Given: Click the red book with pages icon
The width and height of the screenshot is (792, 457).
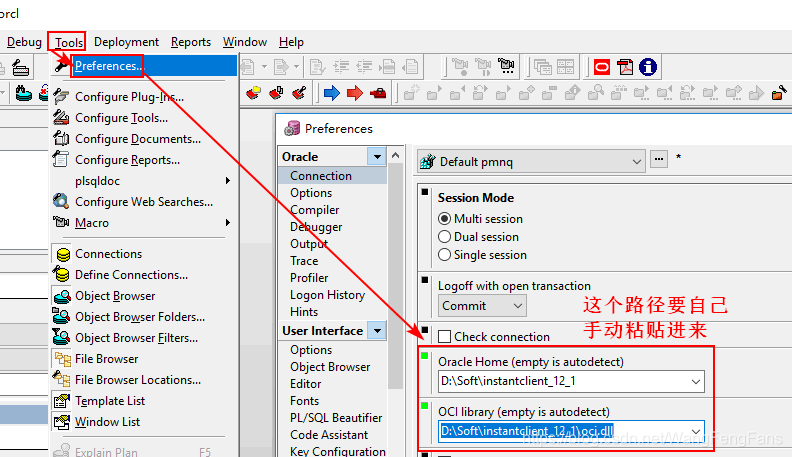Looking at the screenshot, I should pyautogui.click(x=276, y=93).
